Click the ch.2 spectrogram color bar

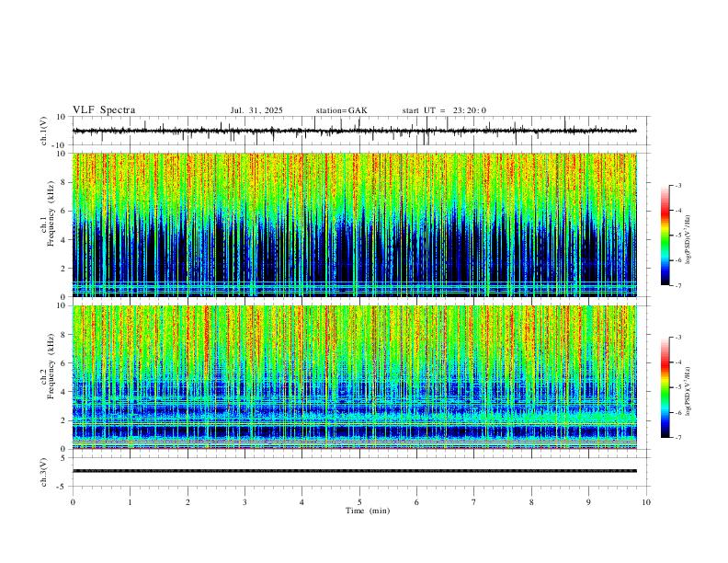(x=665, y=387)
